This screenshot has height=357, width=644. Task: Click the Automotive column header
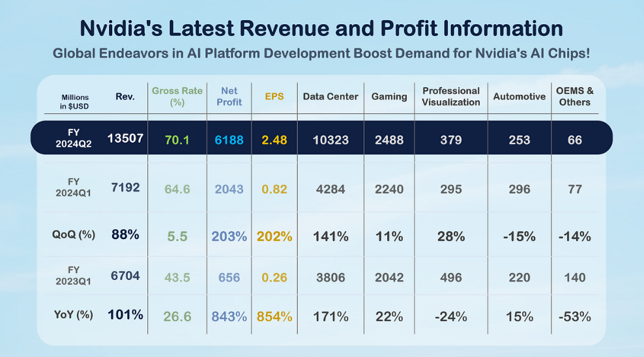click(519, 96)
